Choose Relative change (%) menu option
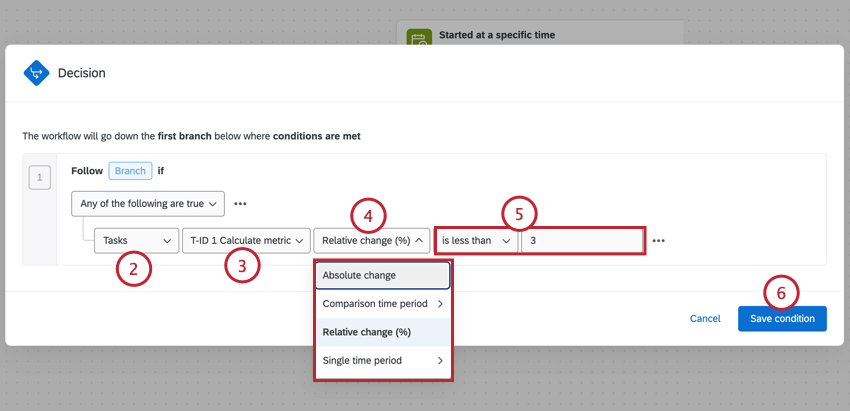This screenshot has width=850, height=411. tap(383, 332)
